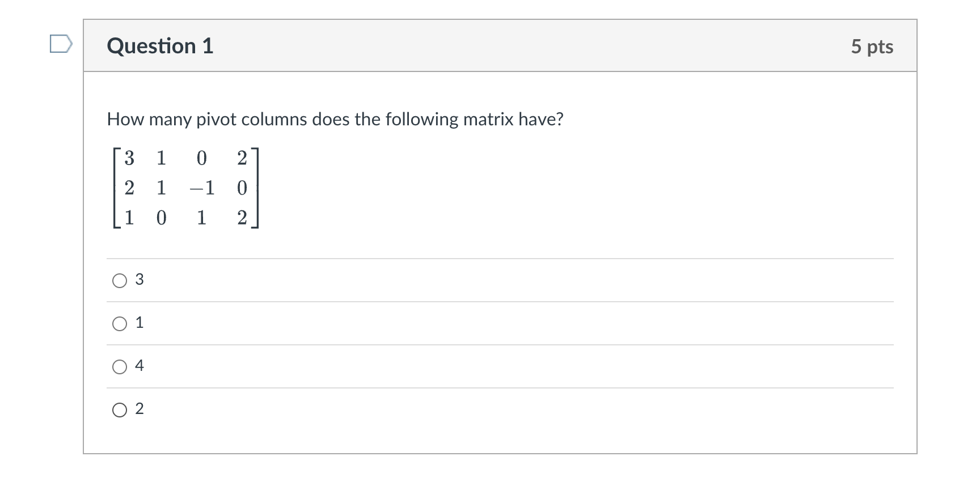Click the answer option labeled 3
980x490 pixels.
point(140,280)
